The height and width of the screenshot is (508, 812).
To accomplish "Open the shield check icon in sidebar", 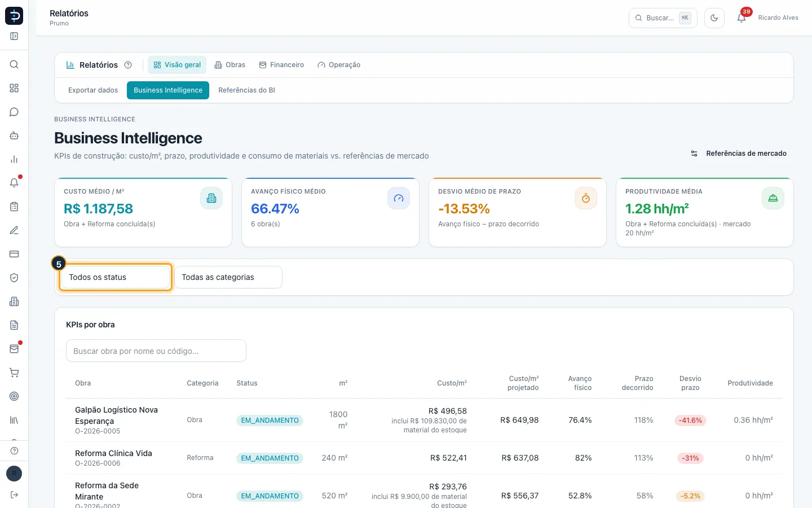I will 14,278.
